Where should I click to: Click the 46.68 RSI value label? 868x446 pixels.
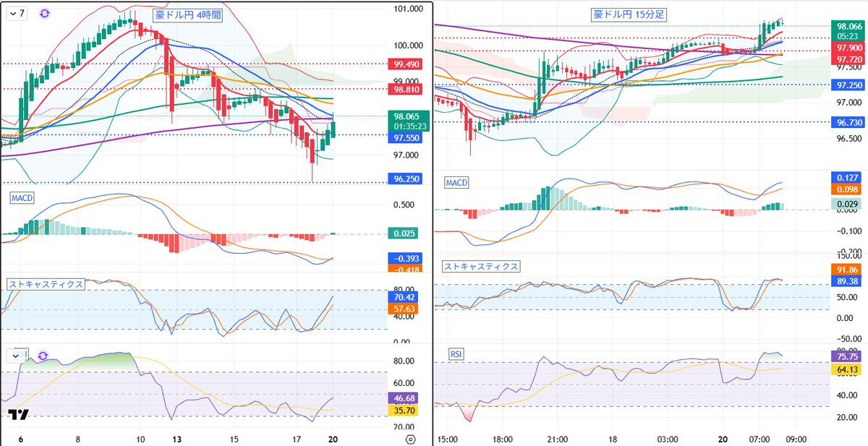point(404,398)
